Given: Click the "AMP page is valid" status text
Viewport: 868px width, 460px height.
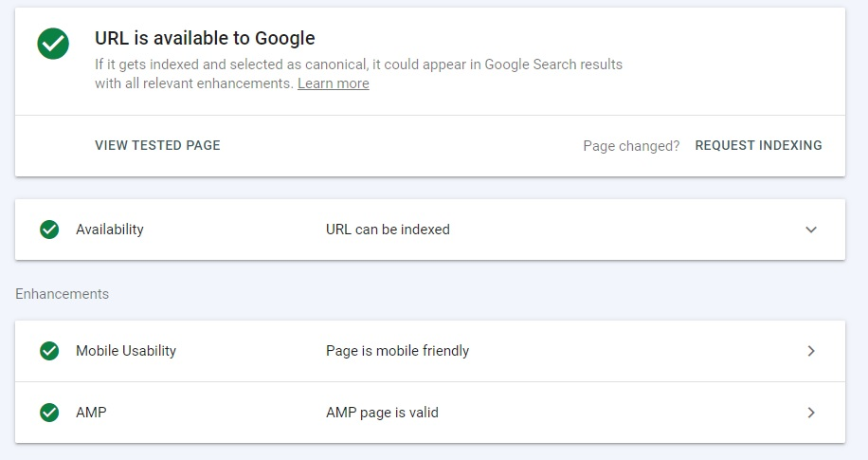Looking at the screenshot, I should (x=382, y=413).
